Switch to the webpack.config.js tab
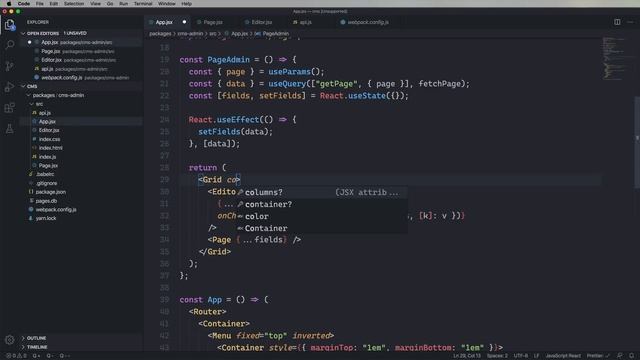This screenshot has width=640, height=360. (368, 22)
